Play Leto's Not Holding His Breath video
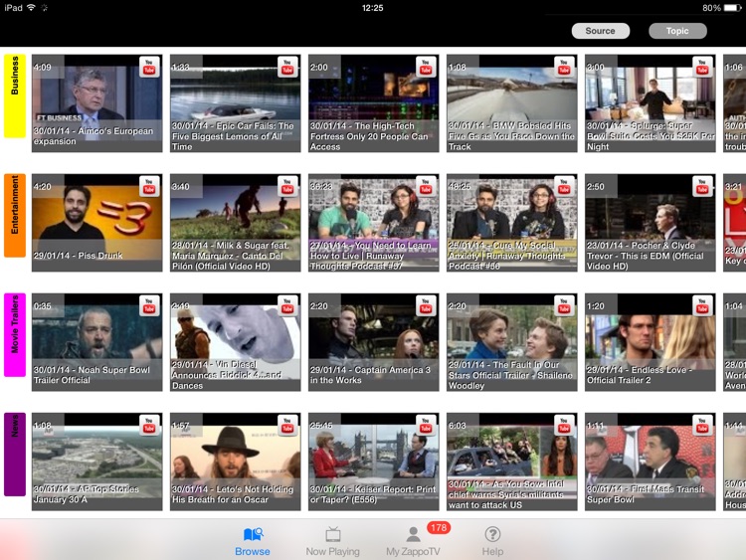The height and width of the screenshot is (560, 746). tap(236, 462)
